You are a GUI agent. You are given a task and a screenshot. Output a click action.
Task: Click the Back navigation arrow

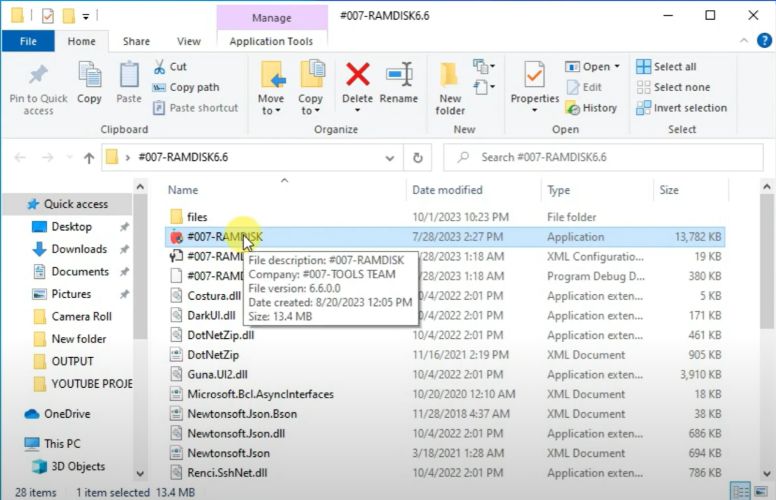click(x=20, y=158)
